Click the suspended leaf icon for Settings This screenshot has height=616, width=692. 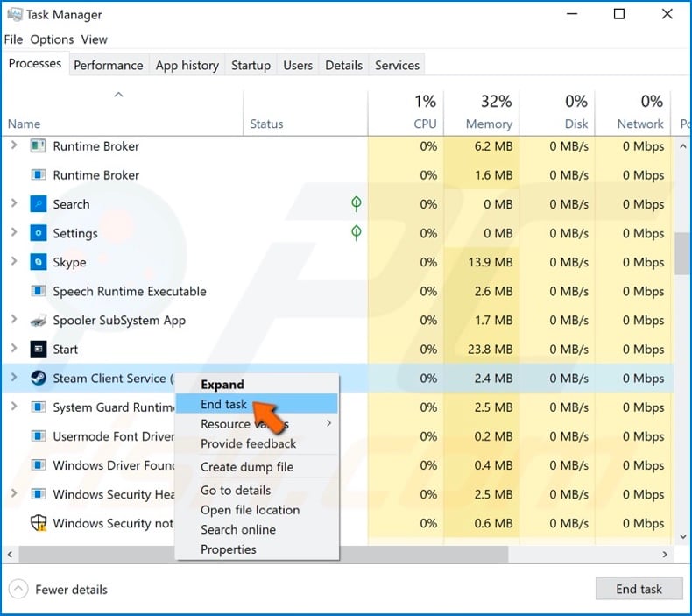(x=357, y=233)
